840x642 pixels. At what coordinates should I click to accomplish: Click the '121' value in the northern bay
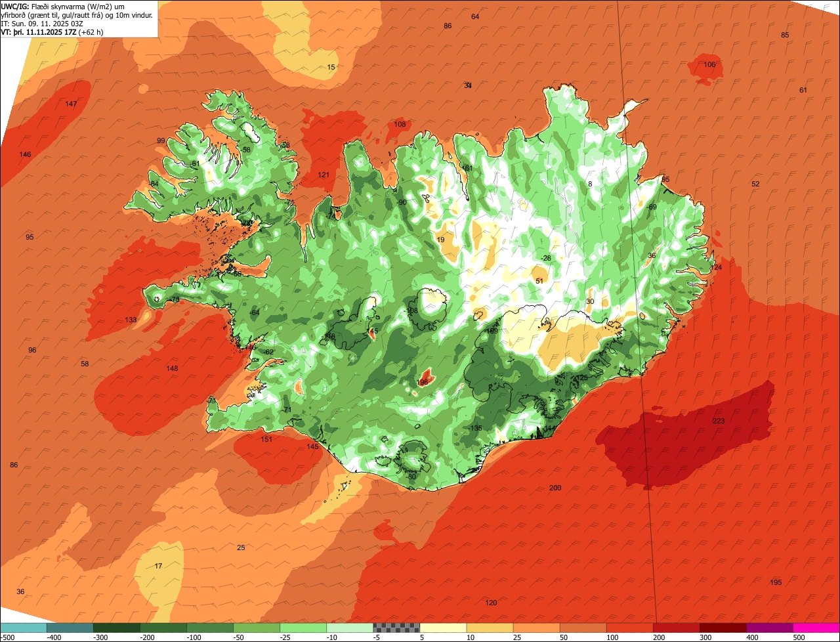(324, 175)
